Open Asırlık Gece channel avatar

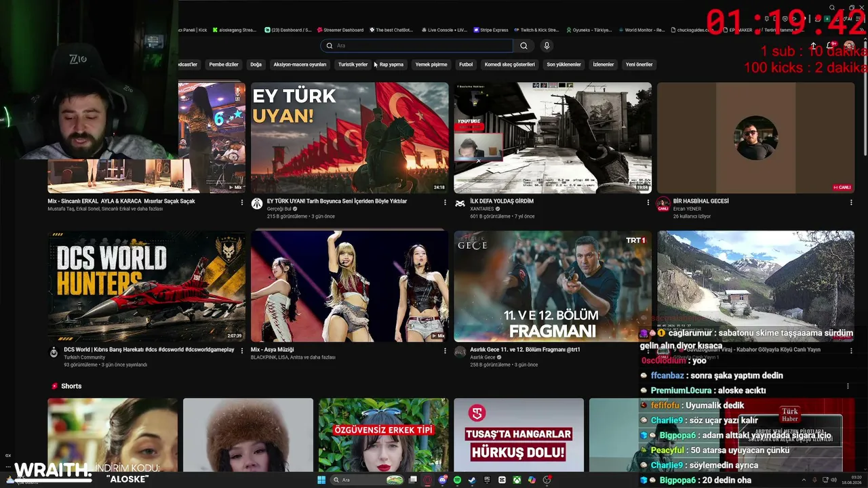coord(460,352)
